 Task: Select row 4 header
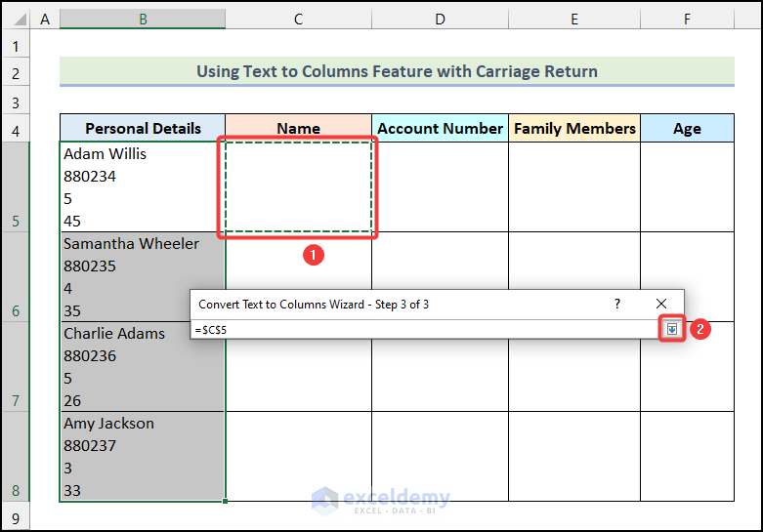pos(16,129)
